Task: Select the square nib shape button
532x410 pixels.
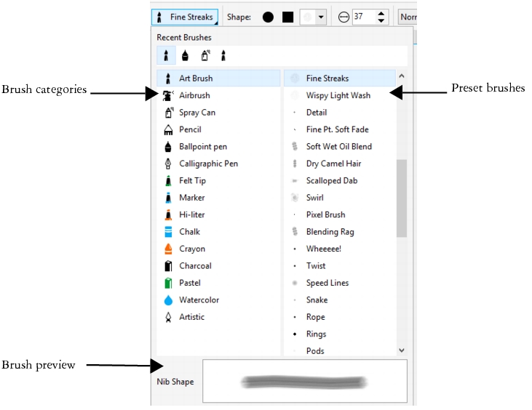Action: coord(288,17)
